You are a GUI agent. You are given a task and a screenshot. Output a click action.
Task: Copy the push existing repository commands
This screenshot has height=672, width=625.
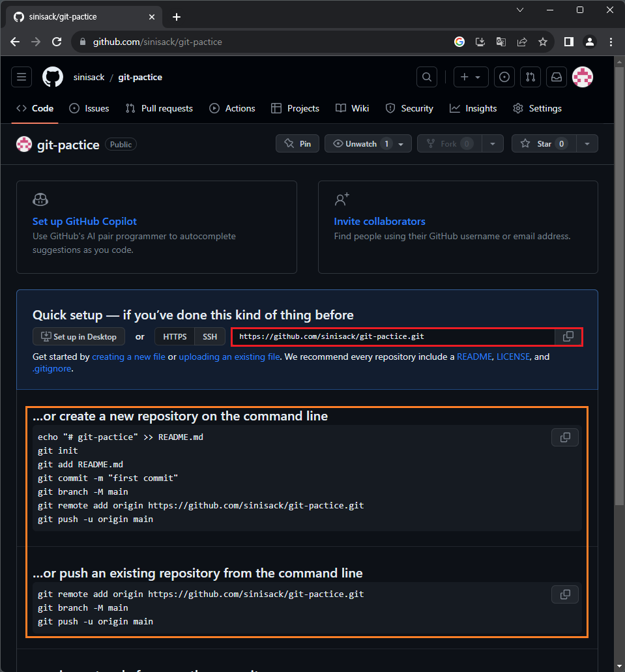tap(565, 594)
